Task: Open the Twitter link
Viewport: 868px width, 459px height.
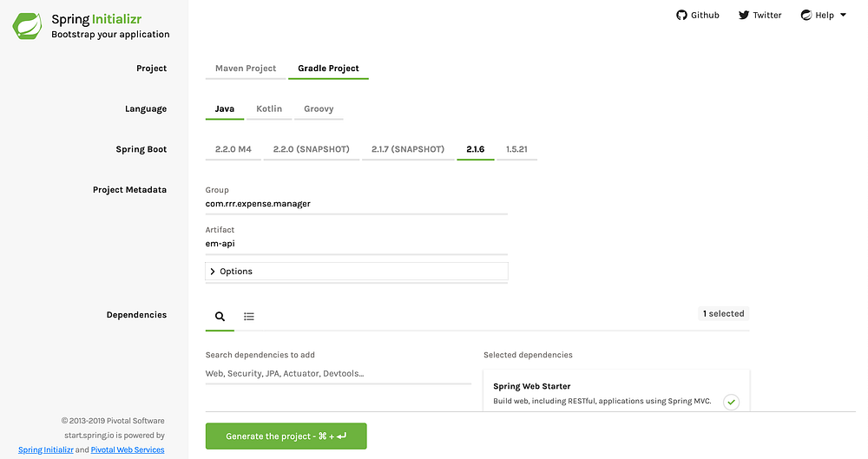Action: (759, 15)
